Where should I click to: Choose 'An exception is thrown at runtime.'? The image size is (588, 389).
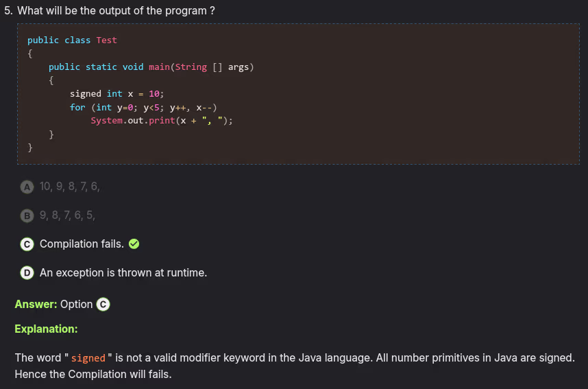(x=123, y=273)
